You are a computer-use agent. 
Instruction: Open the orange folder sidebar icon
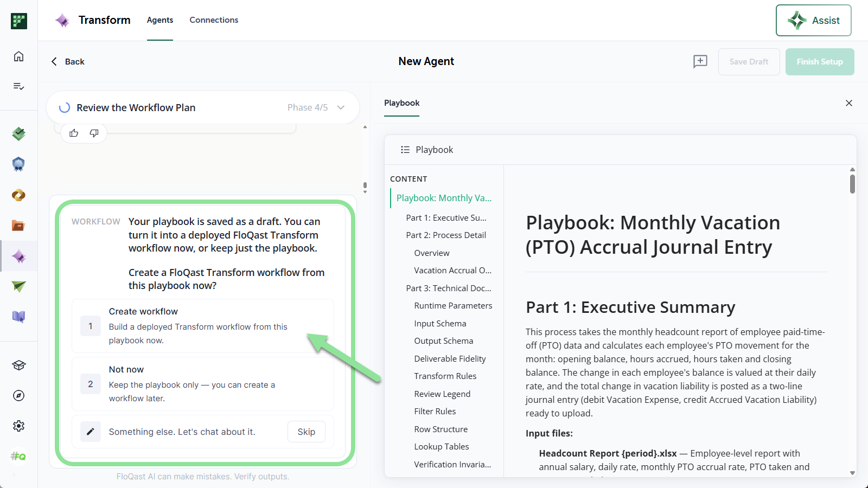[x=18, y=226]
